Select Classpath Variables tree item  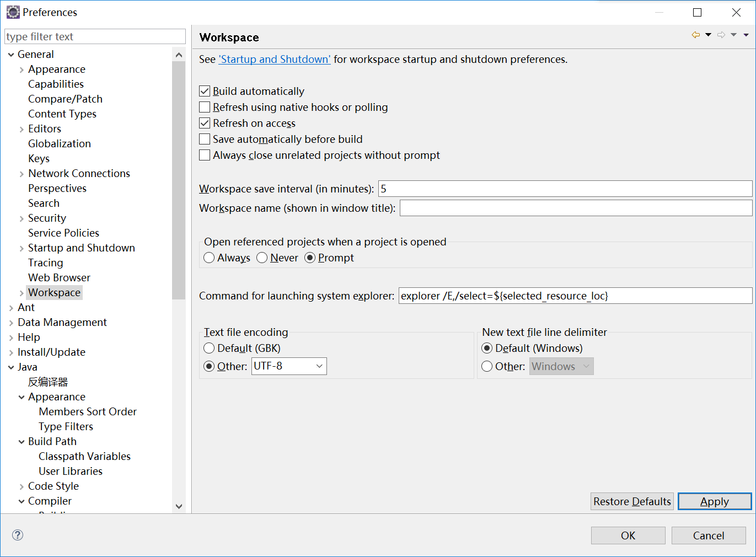click(x=85, y=456)
